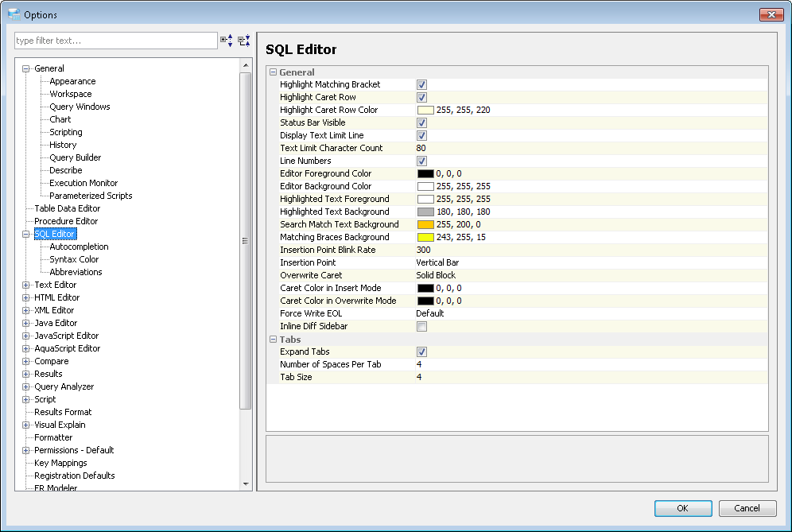
Task: Open the Abbreviations page
Action: click(x=76, y=272)
